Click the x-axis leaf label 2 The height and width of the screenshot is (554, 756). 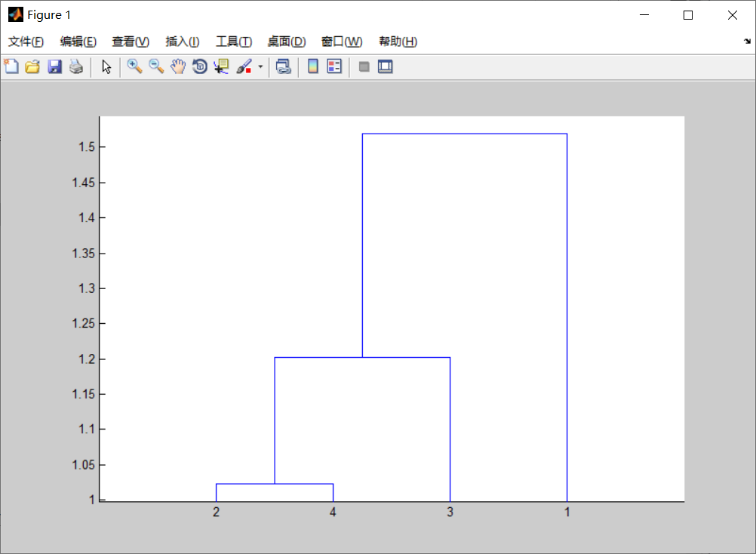[216, 512]
